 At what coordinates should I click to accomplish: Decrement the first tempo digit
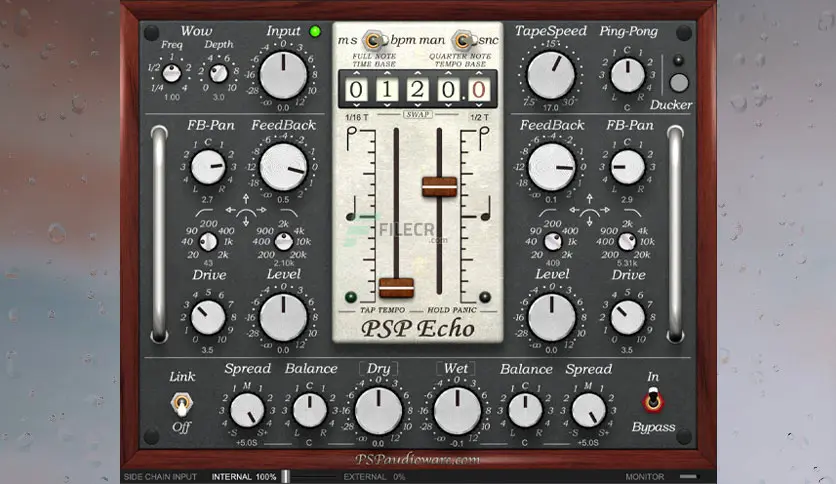pyautogui.click(x=356, y=105)
